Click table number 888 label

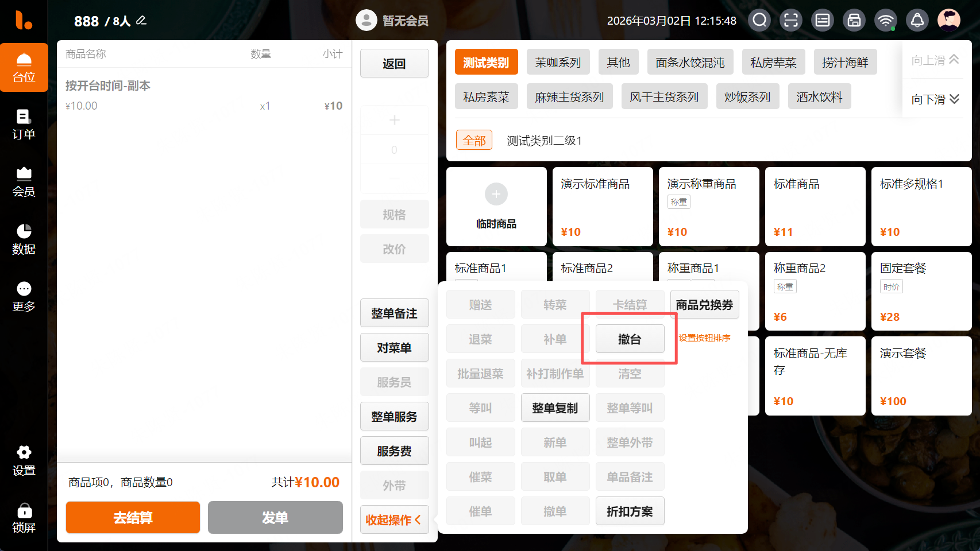tap(86, 21)
